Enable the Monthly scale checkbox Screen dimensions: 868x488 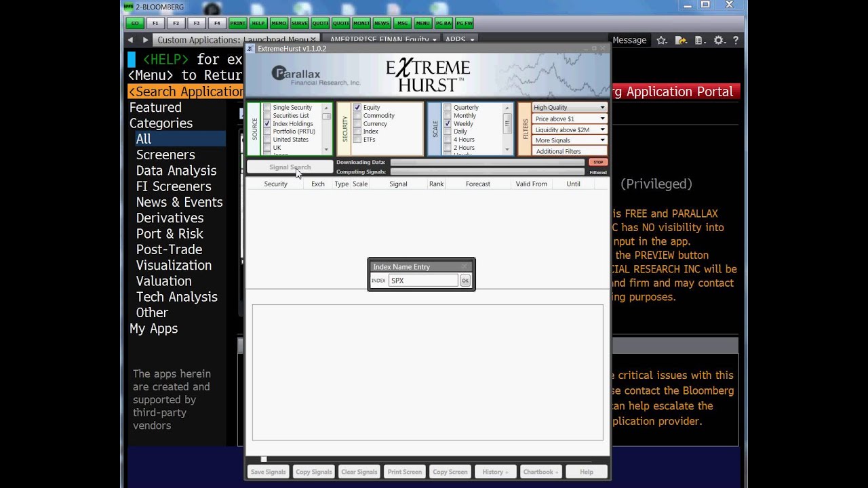point(448,115)
